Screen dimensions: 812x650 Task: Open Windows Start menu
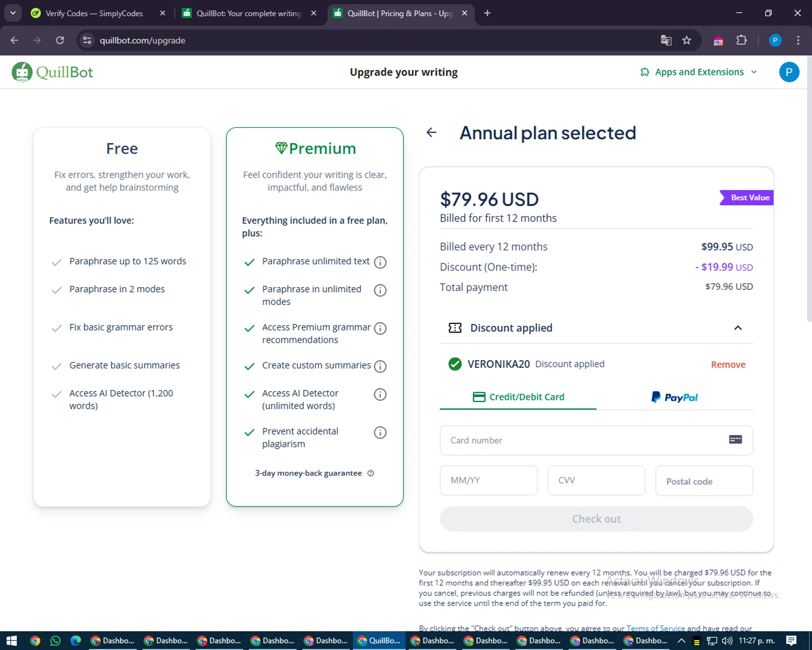click(x=11, y=641)
